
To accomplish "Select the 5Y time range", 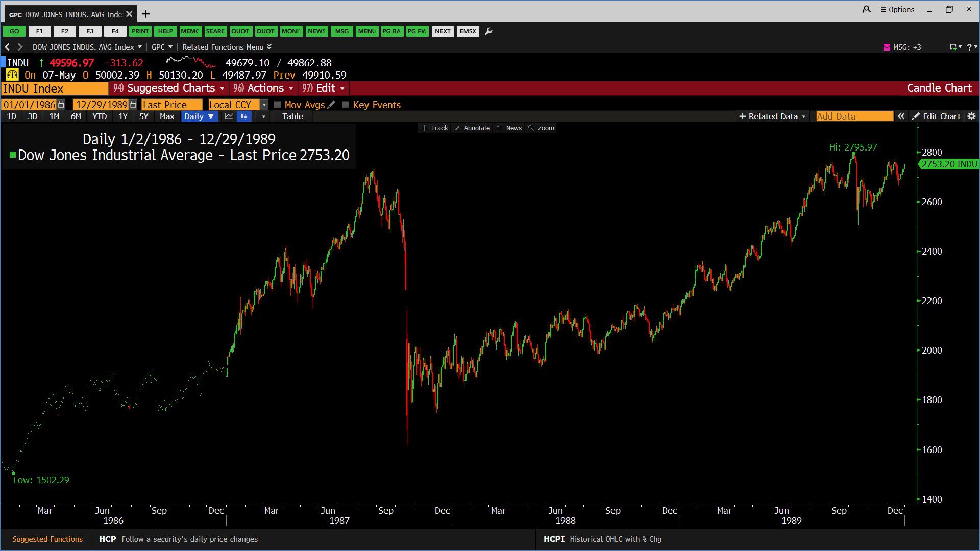I will [x=144, y=116].
